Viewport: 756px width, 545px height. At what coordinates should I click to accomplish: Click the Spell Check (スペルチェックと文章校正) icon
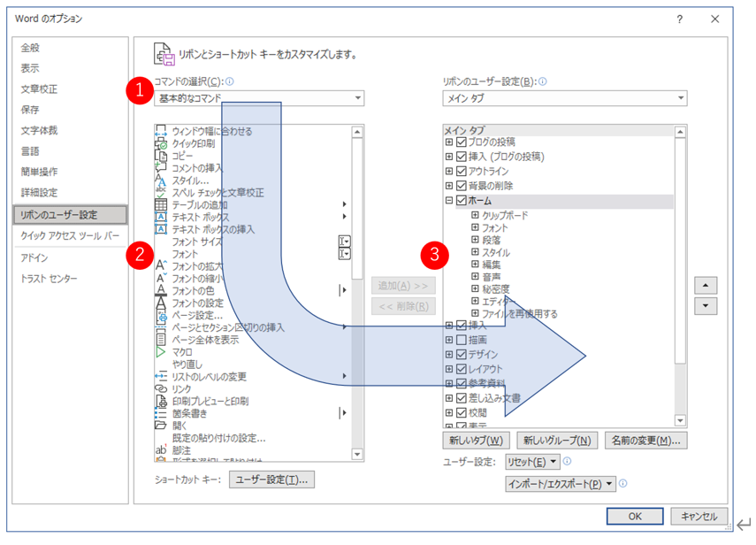coord(161,192)
